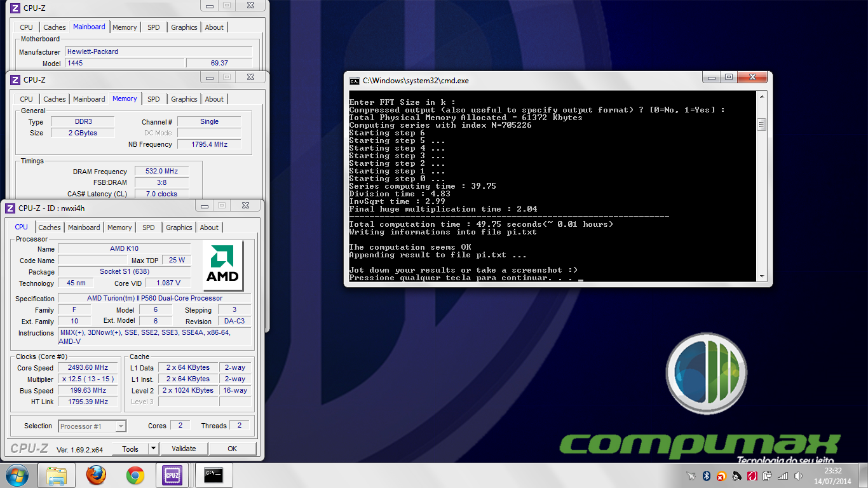Click the cmd.exe vertical scrollbar thumb
Image resolution: width=868 pixels, height=488 pixels.
point(761,125)
